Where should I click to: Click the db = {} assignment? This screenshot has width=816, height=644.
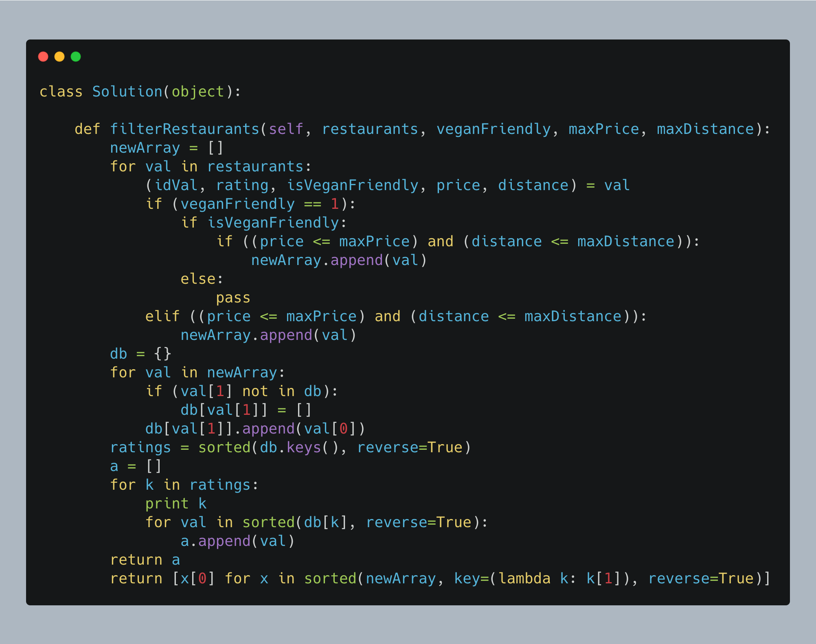click(140, 354)
